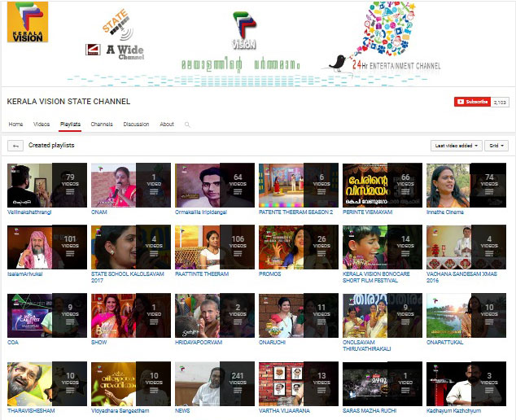
Task: Open the Videos tab
Action: (x=42, y=124)
